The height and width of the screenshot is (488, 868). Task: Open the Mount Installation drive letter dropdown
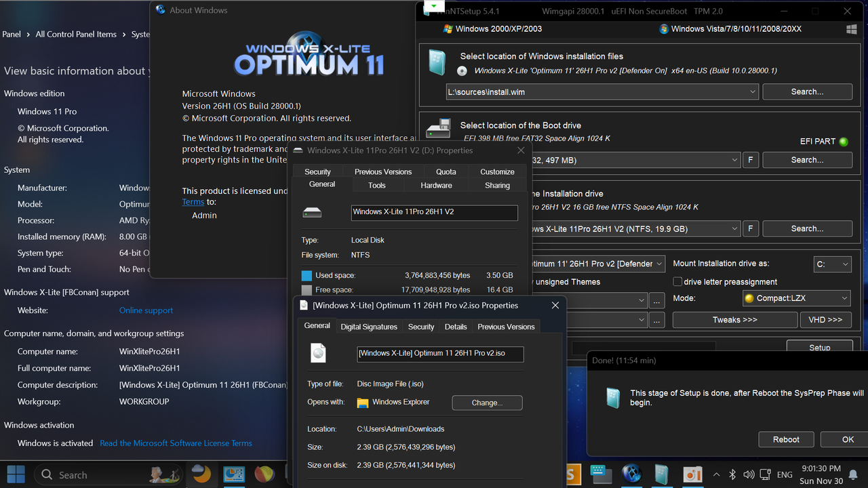click(x=832, y=264)
